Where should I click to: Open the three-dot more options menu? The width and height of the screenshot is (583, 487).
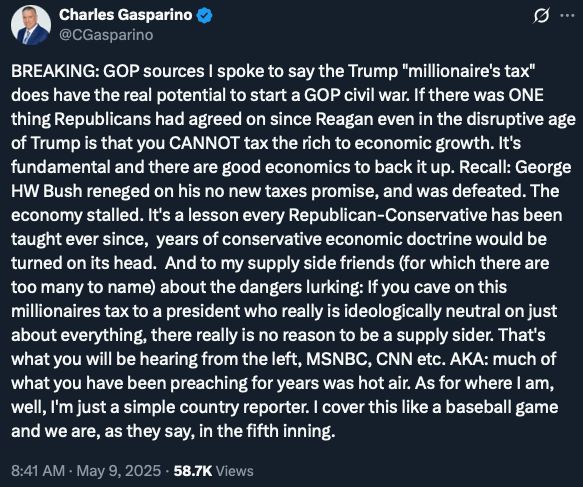coord(567,16)
